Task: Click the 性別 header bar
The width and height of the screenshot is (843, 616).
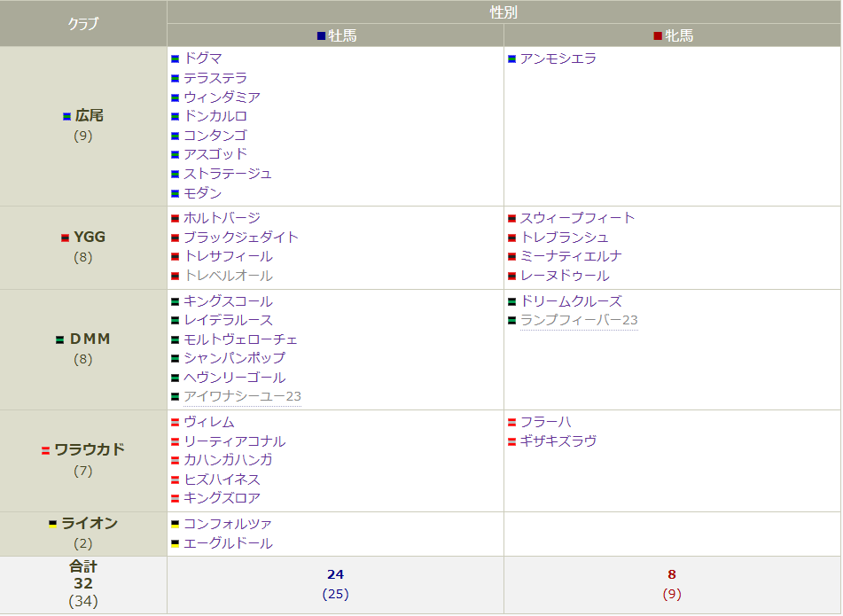Action: click(x=503, y=12)
